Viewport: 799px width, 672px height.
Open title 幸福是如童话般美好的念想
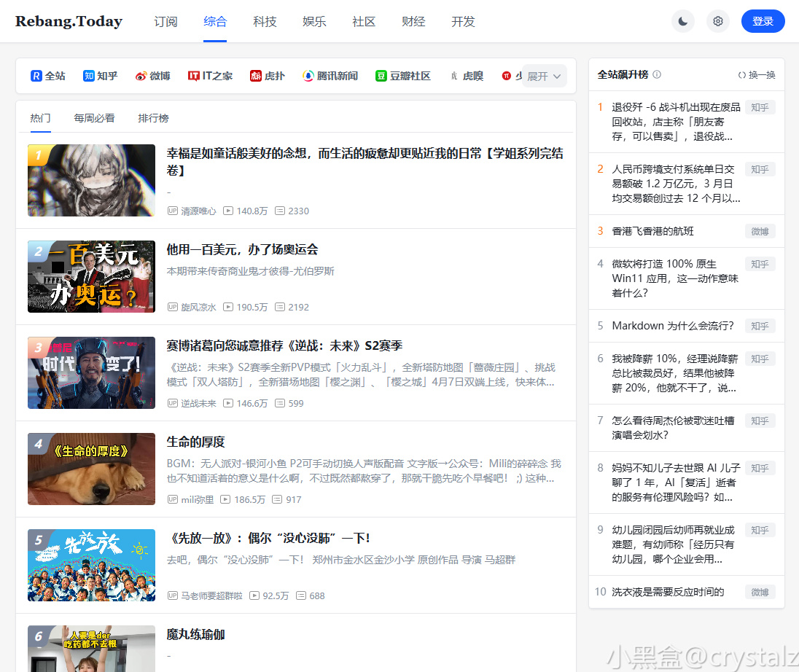365,162
